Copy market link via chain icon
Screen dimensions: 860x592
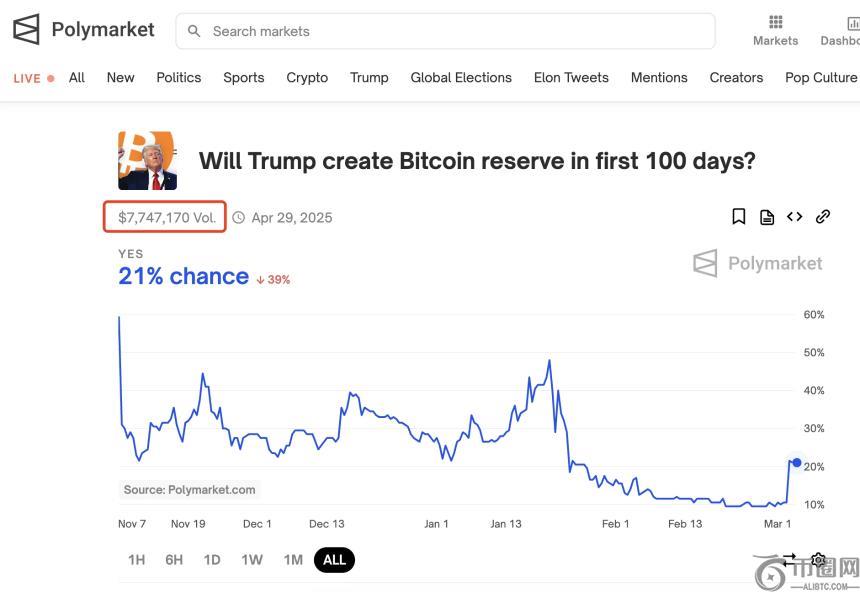coord(823,217)
